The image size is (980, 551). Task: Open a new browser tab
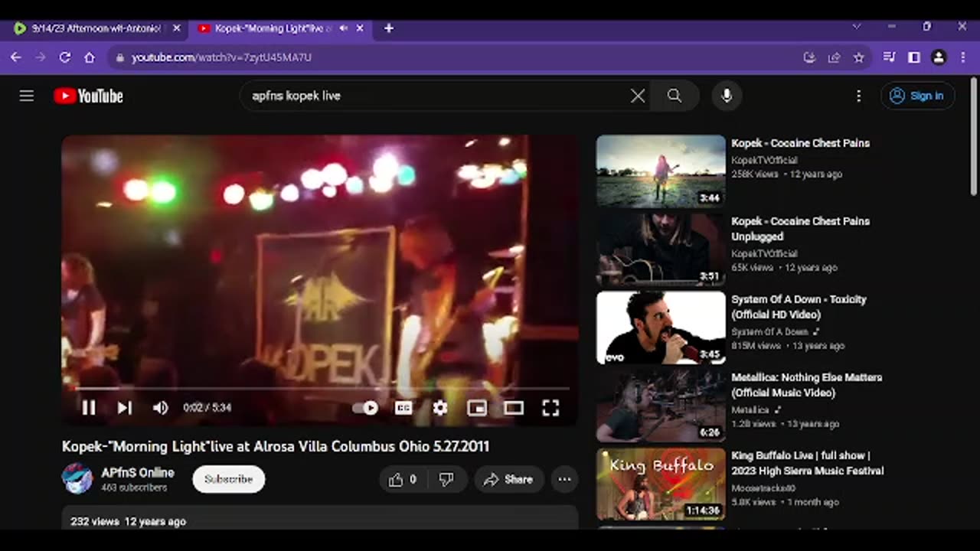(389, 28)
